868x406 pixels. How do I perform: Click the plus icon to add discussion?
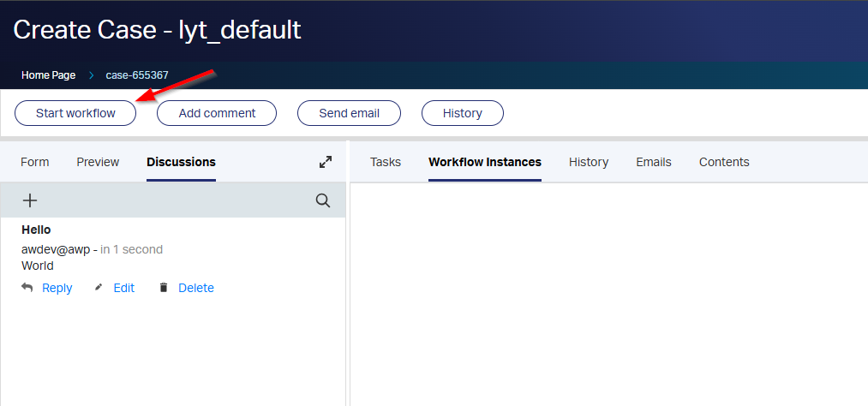[x=30, y=200]
